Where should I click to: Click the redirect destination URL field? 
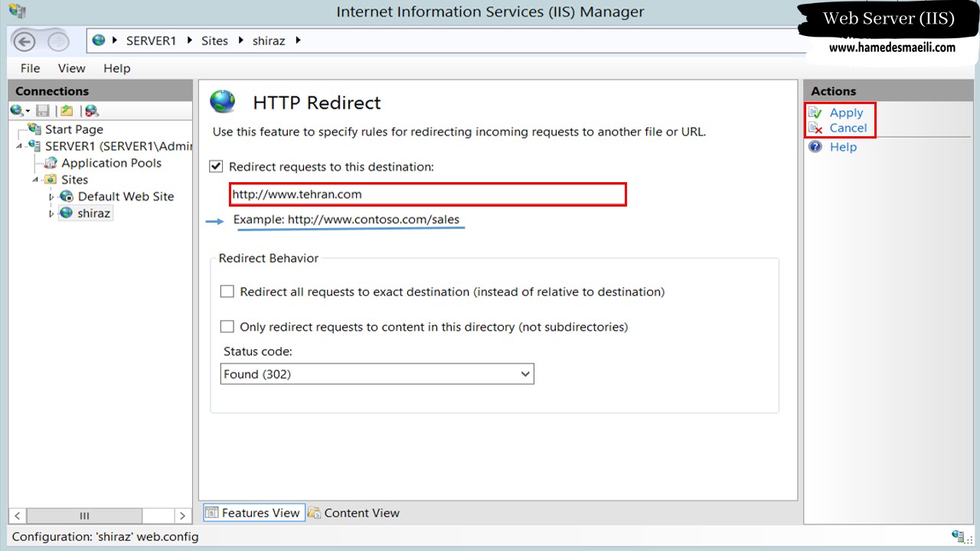tap(428, 194)
